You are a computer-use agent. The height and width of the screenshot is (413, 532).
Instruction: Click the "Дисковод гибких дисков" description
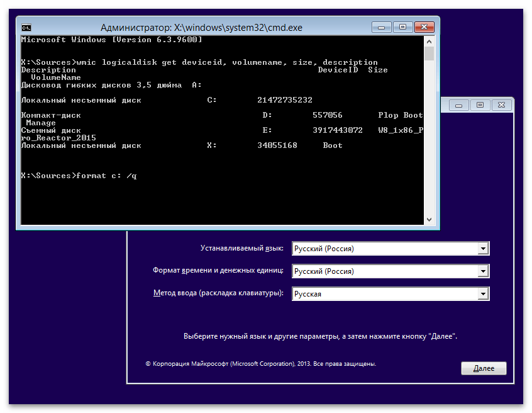pyautogui.click(x=101, y=85)
